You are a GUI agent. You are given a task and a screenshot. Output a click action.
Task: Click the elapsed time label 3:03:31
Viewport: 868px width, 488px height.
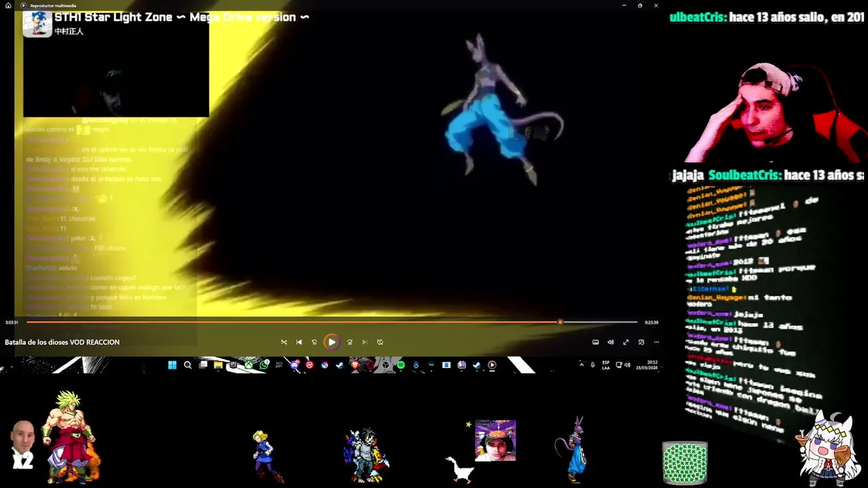point(12,323)
